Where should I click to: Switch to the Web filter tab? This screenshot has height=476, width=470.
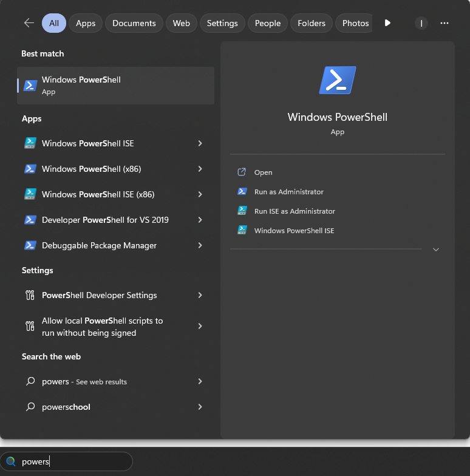tap(181, 23)
